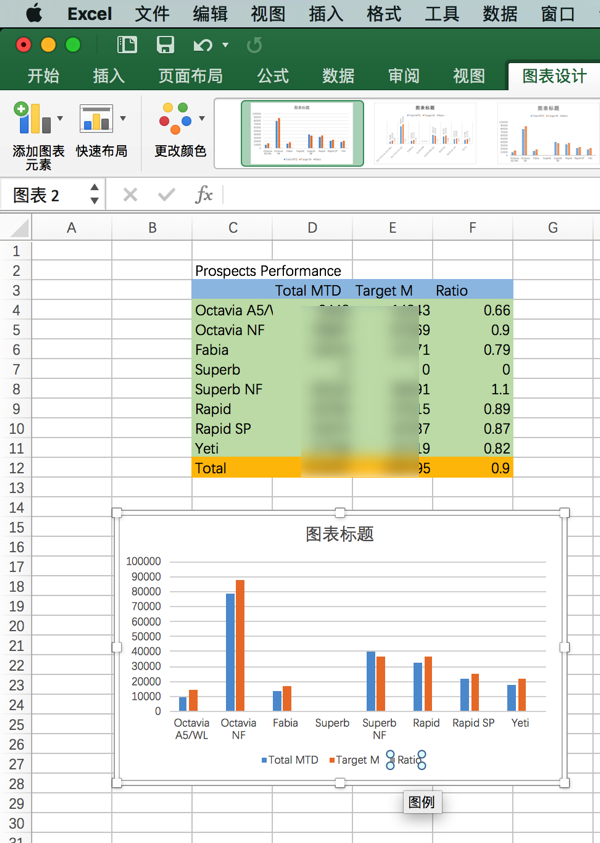
Task: Click the chart top-right resize handle
Action: point(565,512)
